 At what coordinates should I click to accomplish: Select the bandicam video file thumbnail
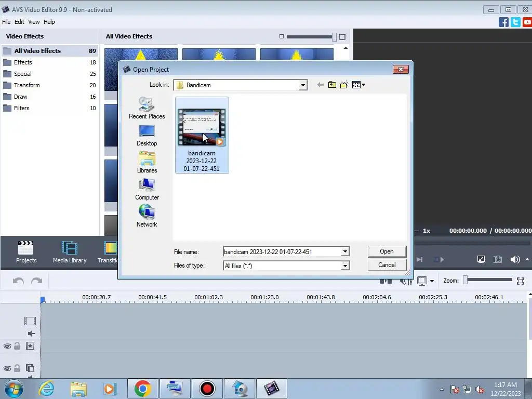202,135
